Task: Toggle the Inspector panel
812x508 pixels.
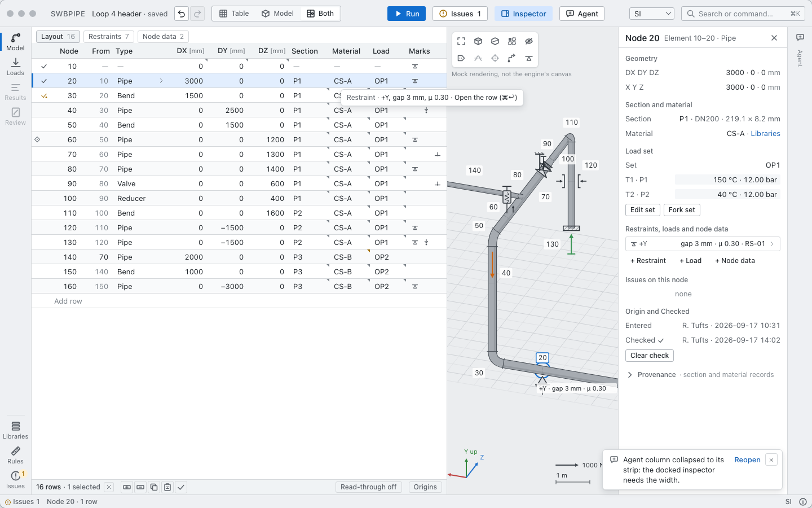Action: click(523, 14)
